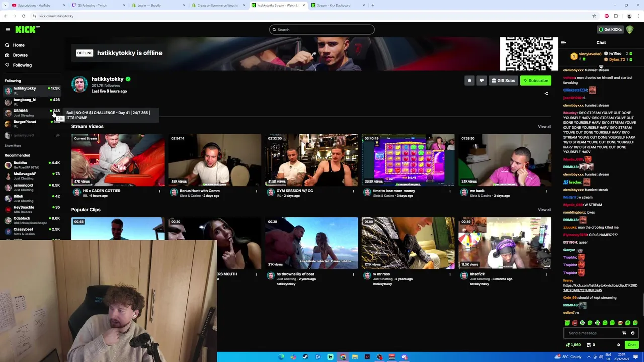The image size is (644, 362).
Task: Open options menu for w mr ross clip
Action: coord(450,274)
